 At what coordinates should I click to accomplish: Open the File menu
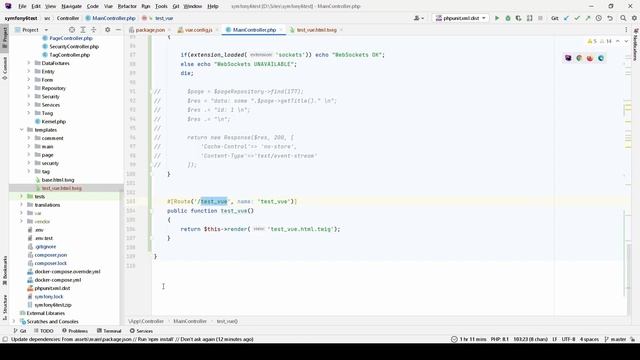(22, 6)
